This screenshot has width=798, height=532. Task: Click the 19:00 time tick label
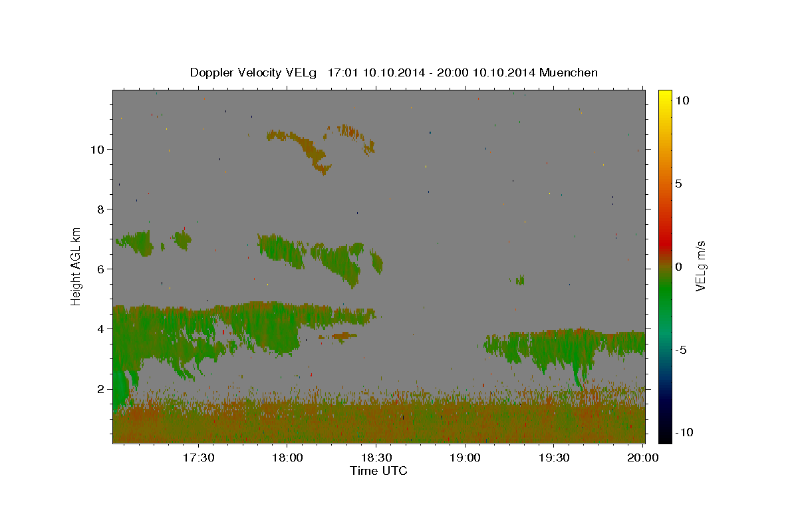(x=465, y=458)
